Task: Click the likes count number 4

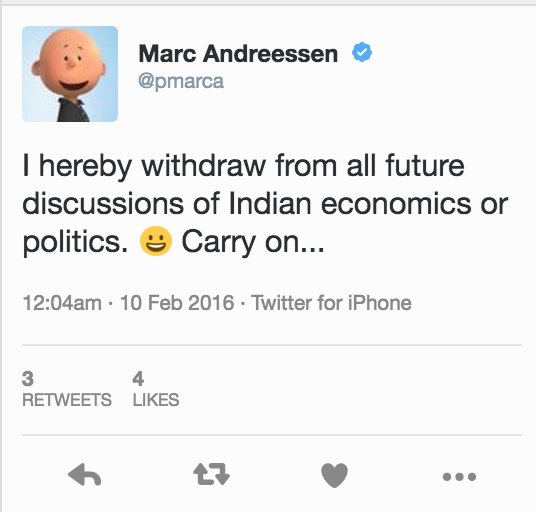Action: pos(138,379)
